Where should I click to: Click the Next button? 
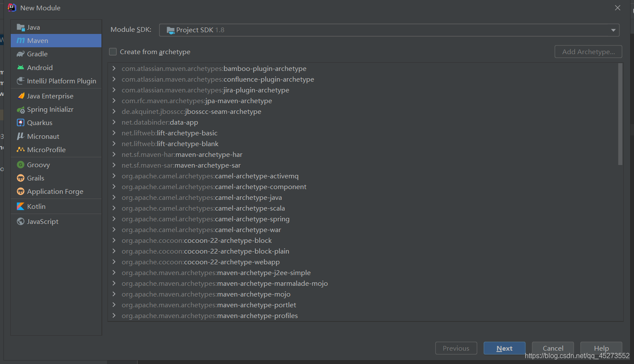click(x=504, y=348)
